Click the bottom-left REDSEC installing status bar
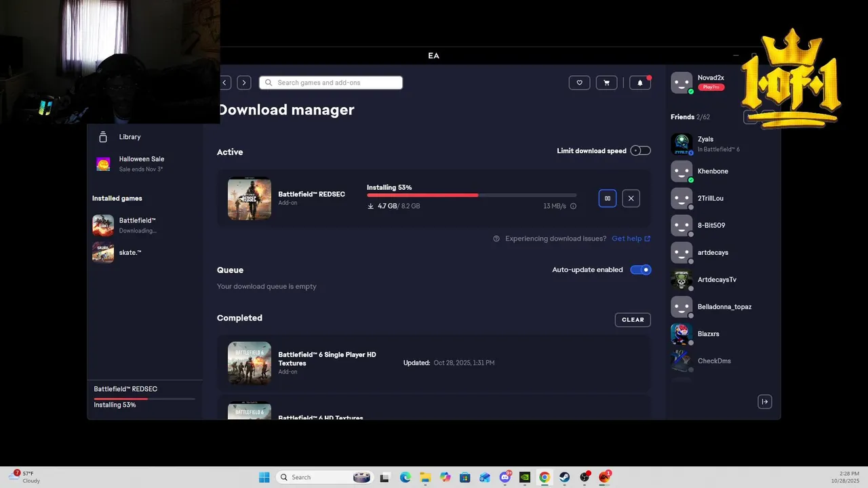Screen dimensions: 868x488 tap(144, 397)
